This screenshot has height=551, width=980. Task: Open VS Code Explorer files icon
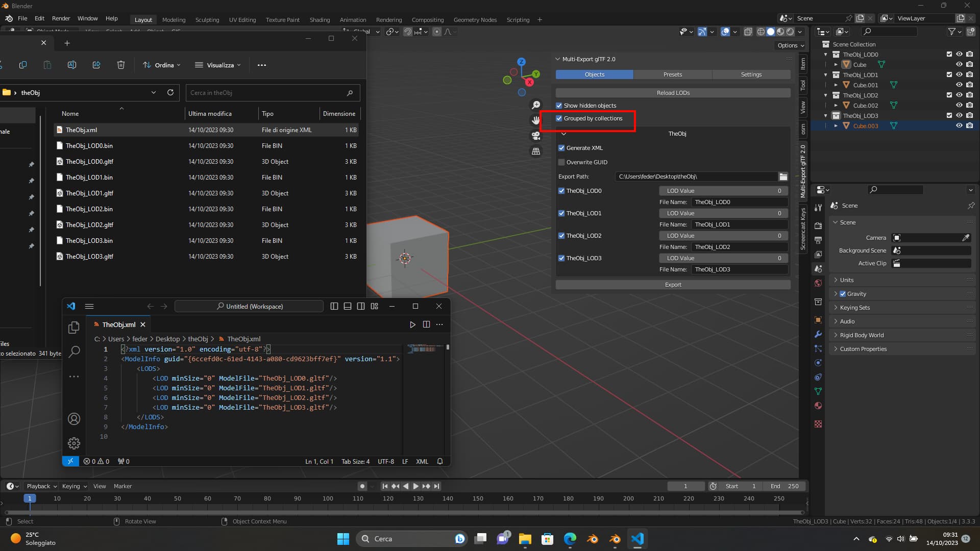pos(74,327)
